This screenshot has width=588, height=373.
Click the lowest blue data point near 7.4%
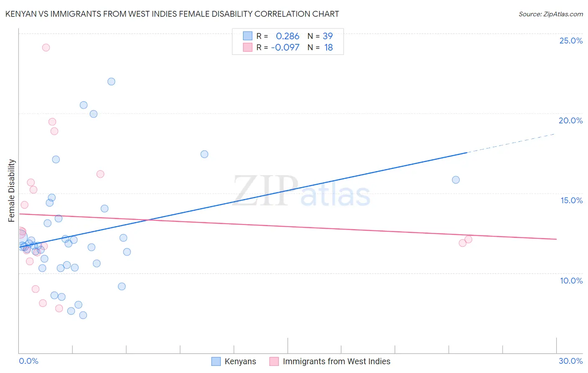click(x=83, y=315)
